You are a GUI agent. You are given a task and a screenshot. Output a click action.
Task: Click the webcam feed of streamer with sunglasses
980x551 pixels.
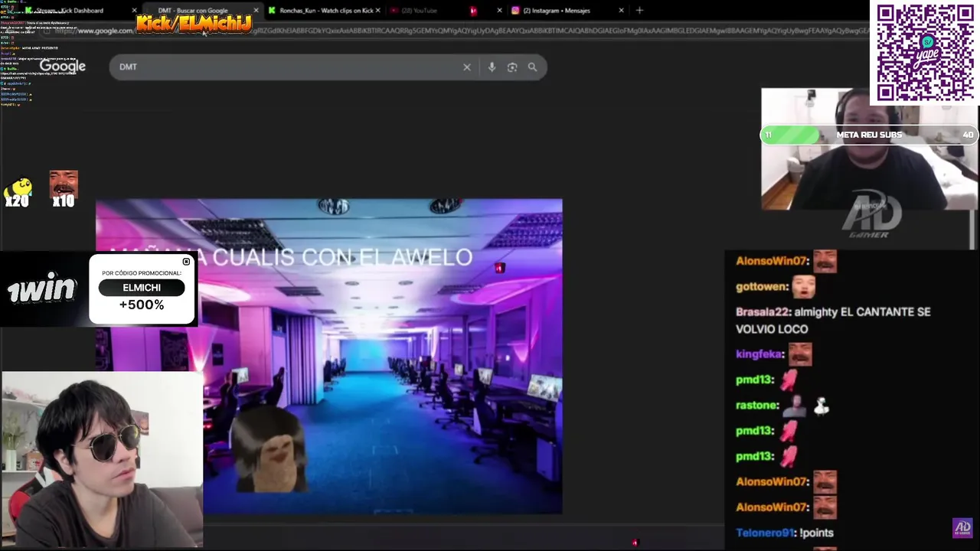pos(102,459)
